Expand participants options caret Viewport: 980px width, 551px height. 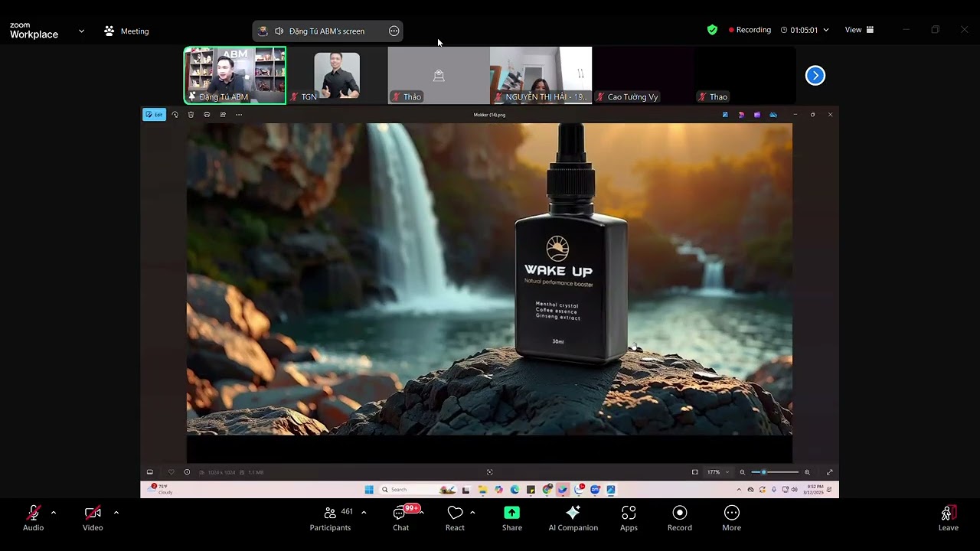pos(364,512)
